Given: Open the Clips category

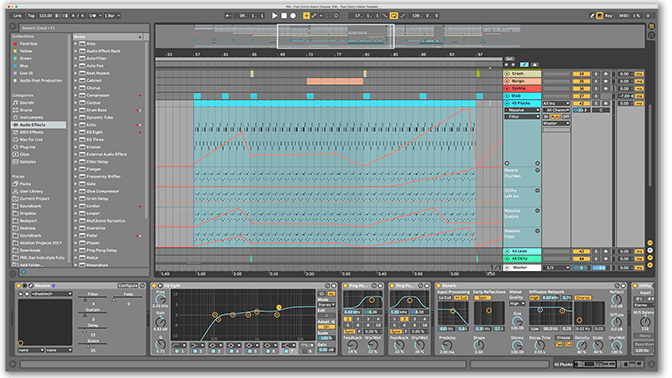Looking at the screenshot, I should (24, 154).
